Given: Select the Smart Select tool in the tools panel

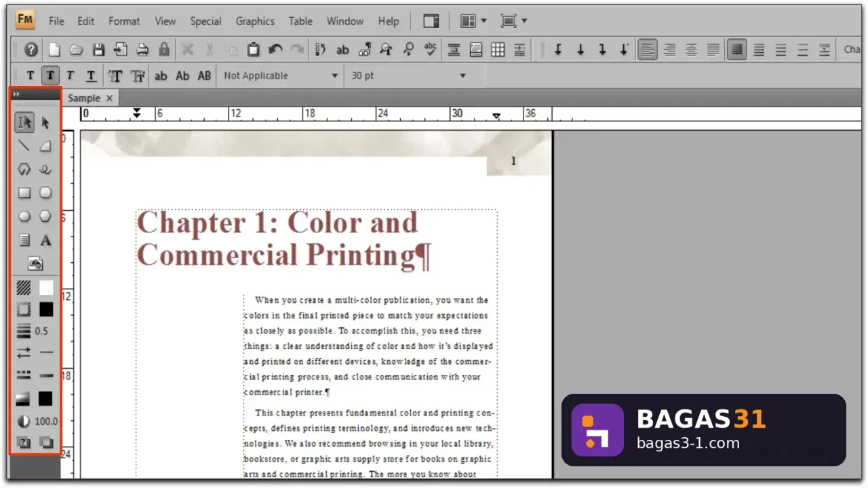Looking at the screenshot, I should click(x=24, y=123).
